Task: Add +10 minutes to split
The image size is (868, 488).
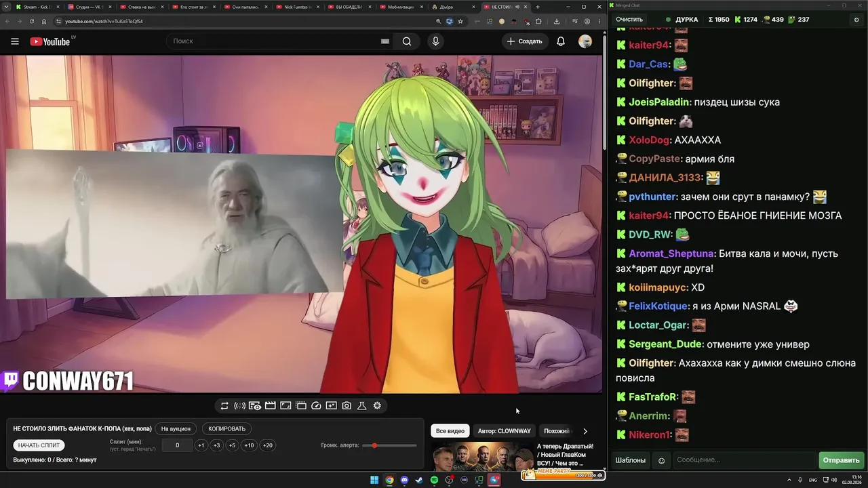Action: tap(250, 445)
